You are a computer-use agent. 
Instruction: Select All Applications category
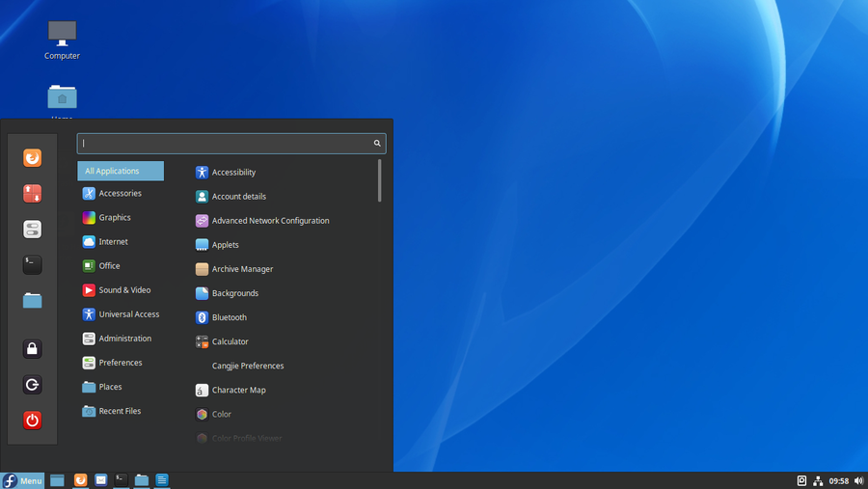pyautogui.click(x=121, y=172)
